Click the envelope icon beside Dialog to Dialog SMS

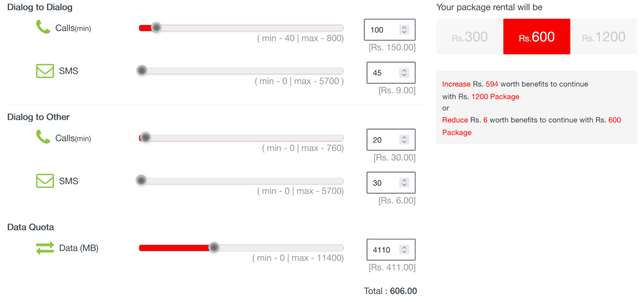click(x=45, y=70)
